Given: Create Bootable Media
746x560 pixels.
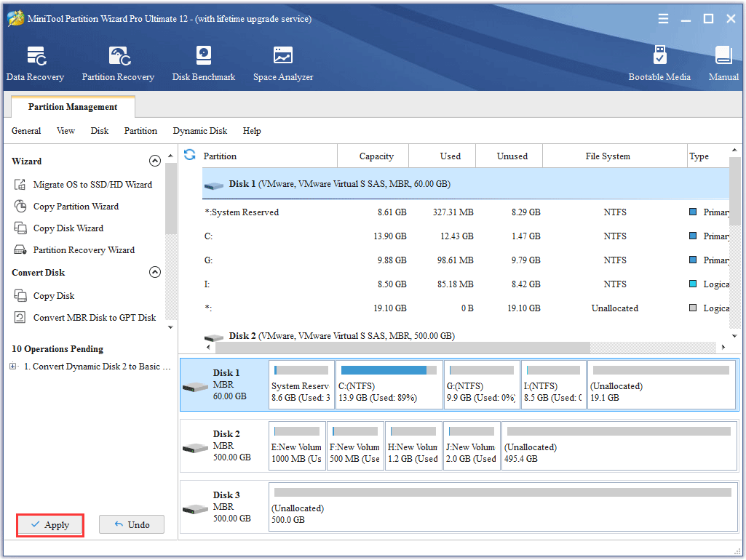Looking at the screenshot, I should point(659,63).
